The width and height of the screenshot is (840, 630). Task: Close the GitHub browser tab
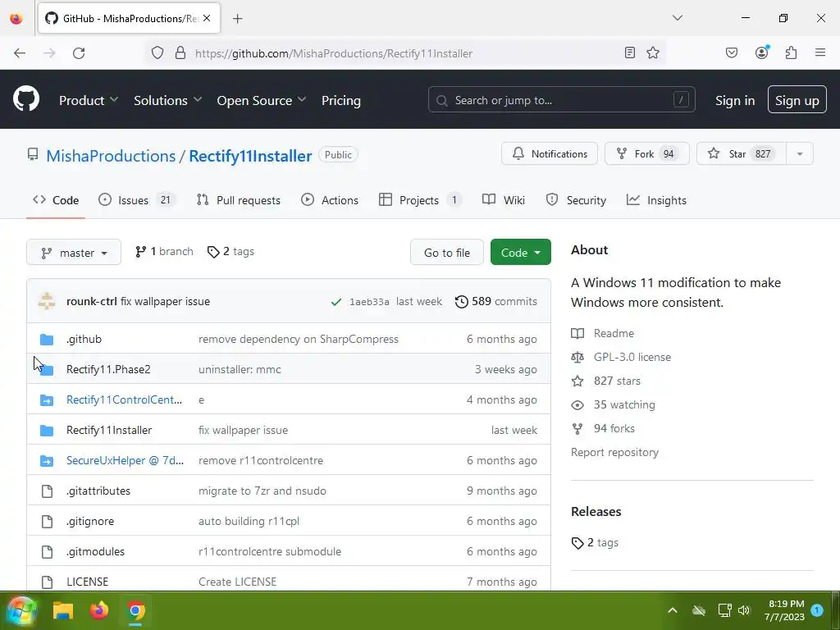pyautogui.click(x=207, y=18)
